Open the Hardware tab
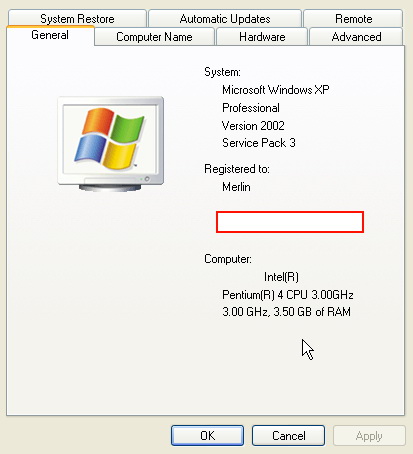This screenshot has height=454, width=413. 262,37
